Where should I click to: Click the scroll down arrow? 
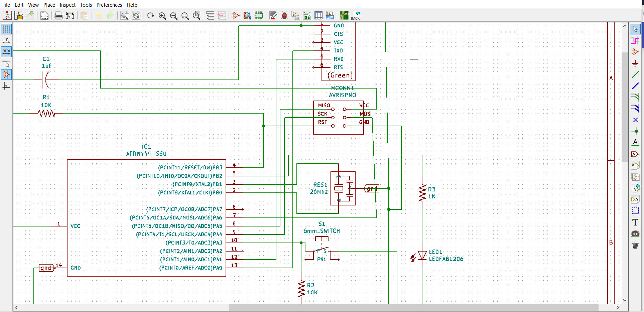[x=625, y=300]
